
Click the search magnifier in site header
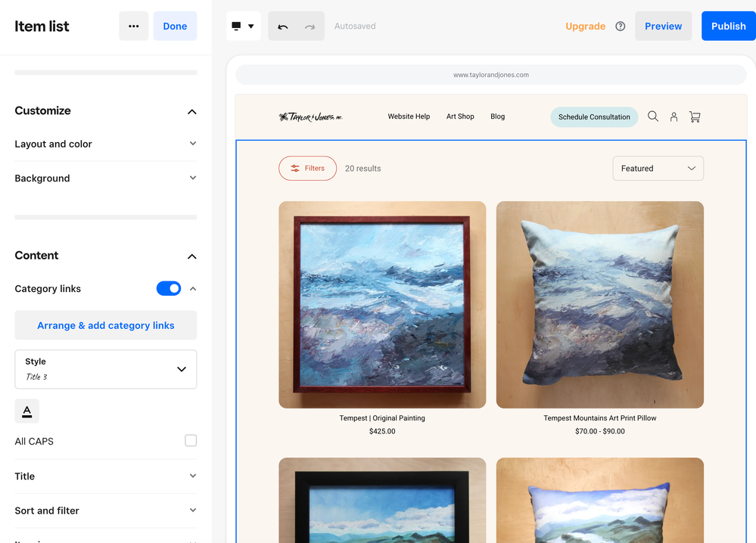pos(653,116)
